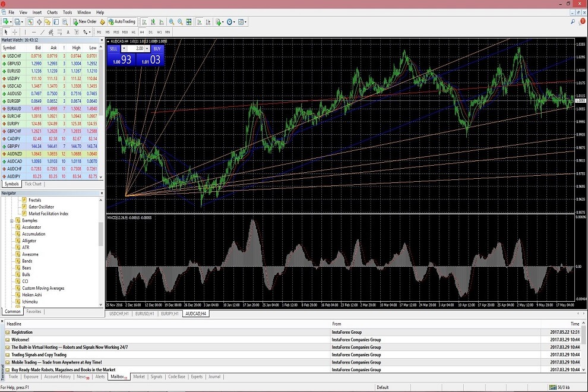This screenshot has width=588, height=392.
Task: Select the crosshair tool
Action: 15,32
